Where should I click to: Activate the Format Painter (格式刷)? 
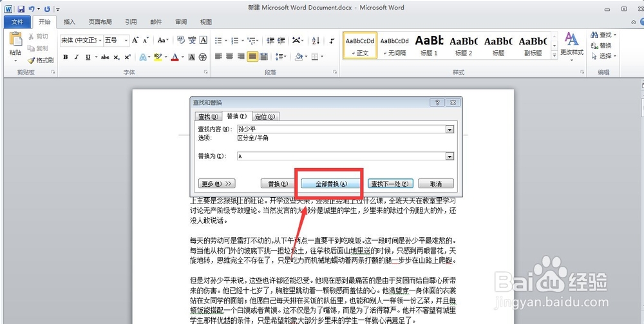41,60
